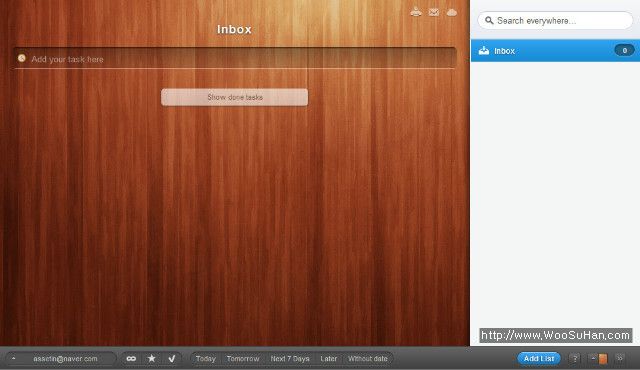Filter starred tasks with the star icon
640x370 pixels.
coord(151,358)
